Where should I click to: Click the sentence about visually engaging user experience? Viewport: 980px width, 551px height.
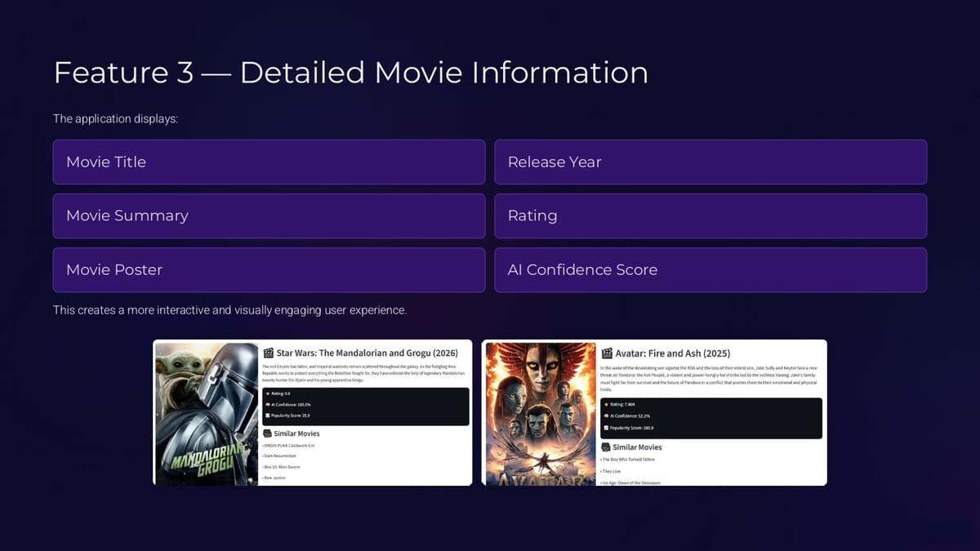tap(229, 310)
